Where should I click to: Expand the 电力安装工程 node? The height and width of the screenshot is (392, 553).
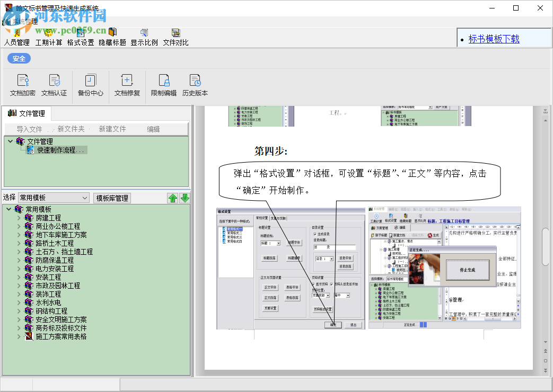click(x=19, y=269)
